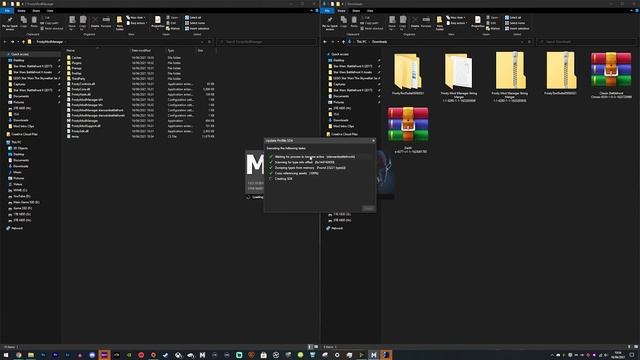Click Invert selection in FrostyModManager window
Screen dimensions: 640x360
tap(197, 29)
